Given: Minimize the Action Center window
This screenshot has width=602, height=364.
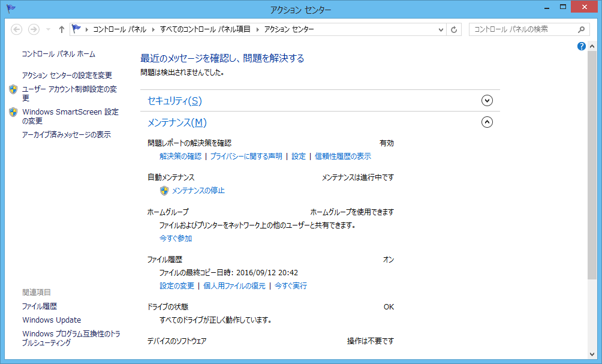Looking at the screenshot, I should (x=547, y=7).
